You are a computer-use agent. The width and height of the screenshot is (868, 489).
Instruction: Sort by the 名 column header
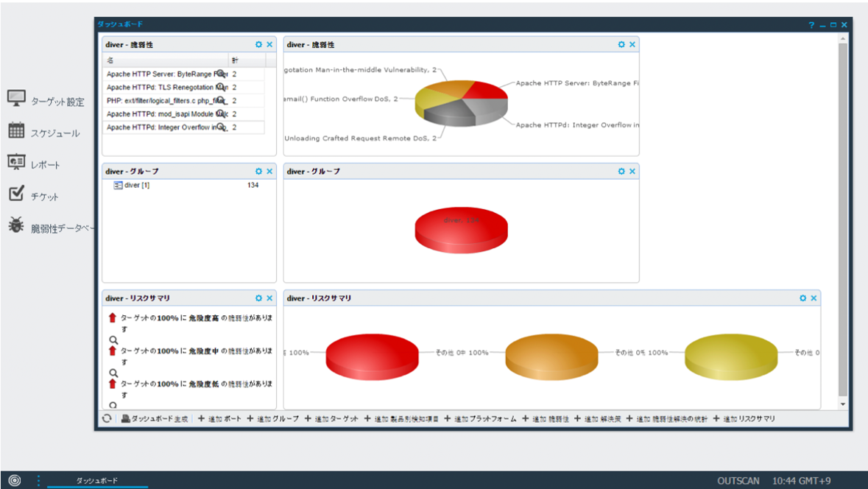(x=166, y=60)
